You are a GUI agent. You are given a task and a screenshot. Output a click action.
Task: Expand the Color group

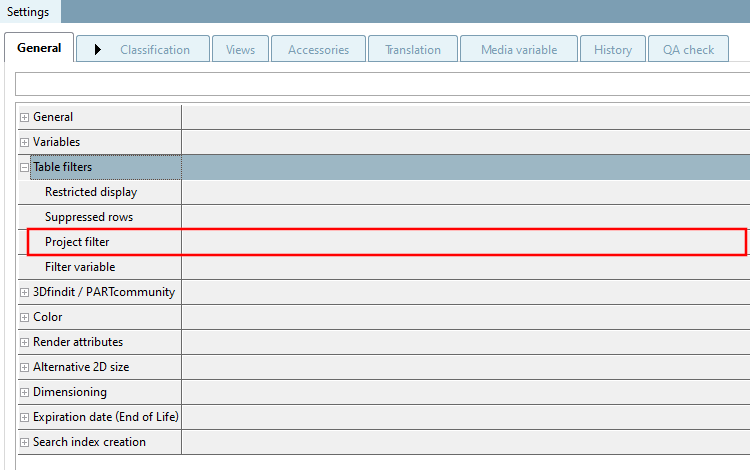pyautogui.click(x=24, y=317)
